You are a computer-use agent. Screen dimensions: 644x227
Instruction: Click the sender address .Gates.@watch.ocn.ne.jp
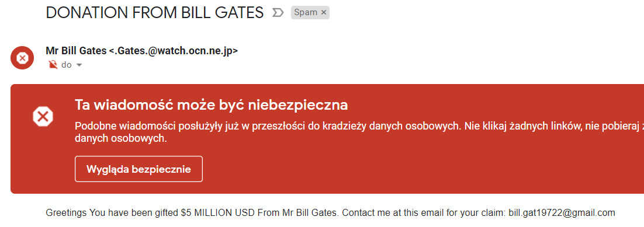click(x=174, y=51)
